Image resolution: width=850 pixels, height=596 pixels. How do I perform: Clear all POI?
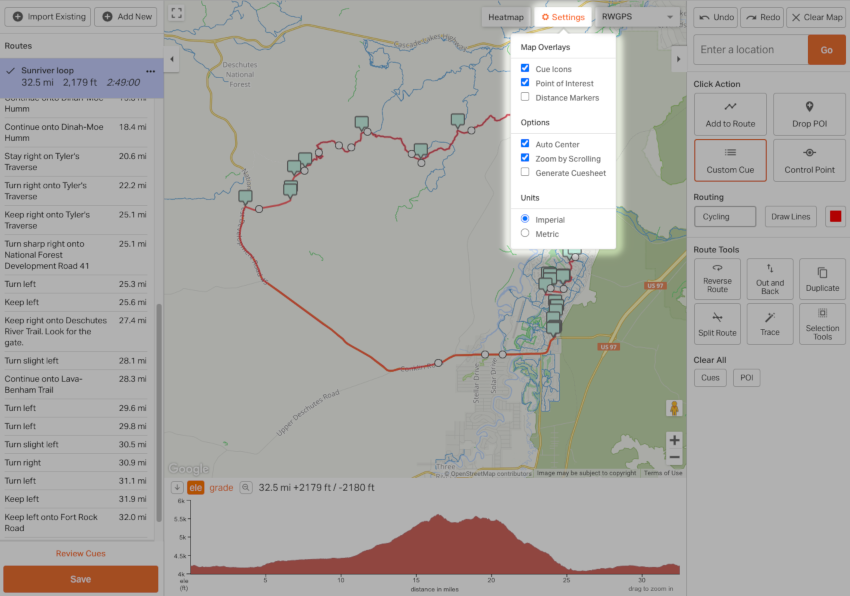[746, 377]
